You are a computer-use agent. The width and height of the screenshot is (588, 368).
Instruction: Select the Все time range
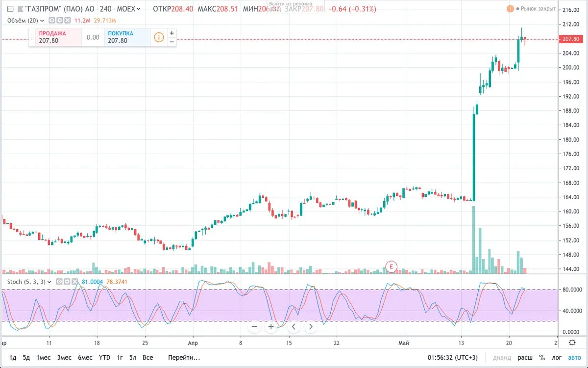tap(147, 358)
